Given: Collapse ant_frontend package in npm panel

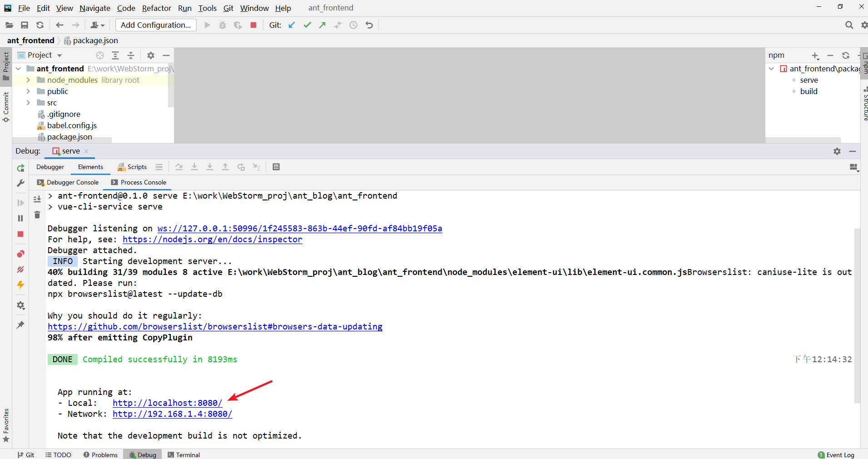Looking at the screenshot, I should click(771, 69).
